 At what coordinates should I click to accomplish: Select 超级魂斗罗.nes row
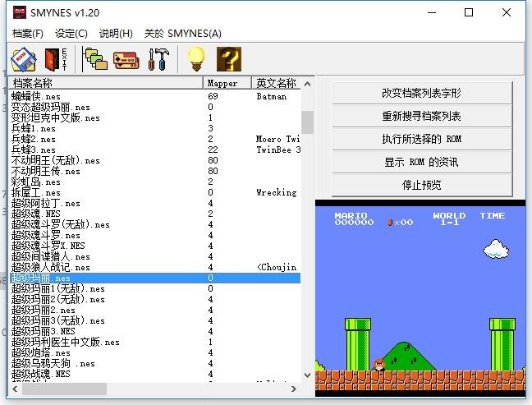[x=154, y=235]
